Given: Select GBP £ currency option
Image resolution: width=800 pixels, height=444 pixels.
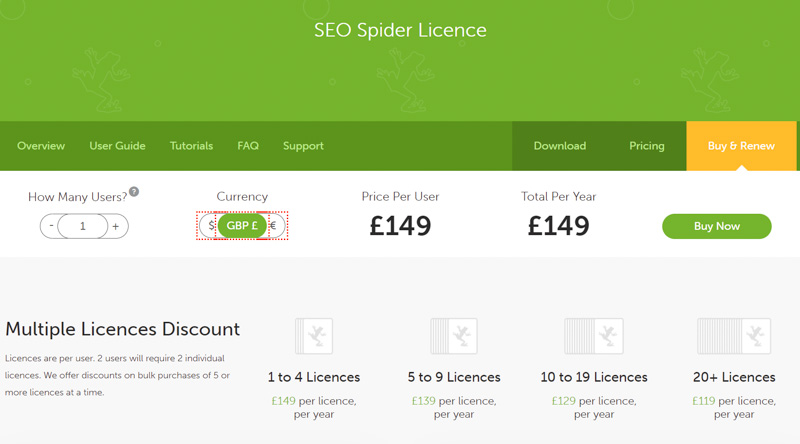Looking at the screenshot, I should click(242, 226).
